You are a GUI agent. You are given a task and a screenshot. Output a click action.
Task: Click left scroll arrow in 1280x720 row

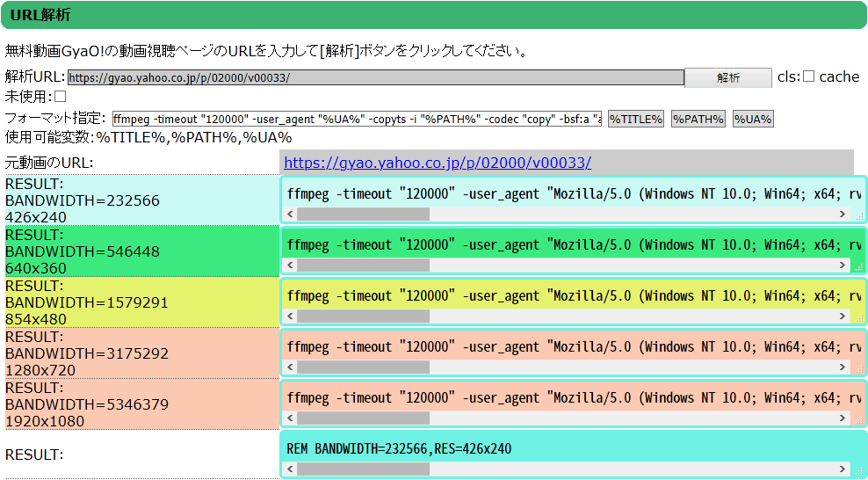tap(290, 367)
